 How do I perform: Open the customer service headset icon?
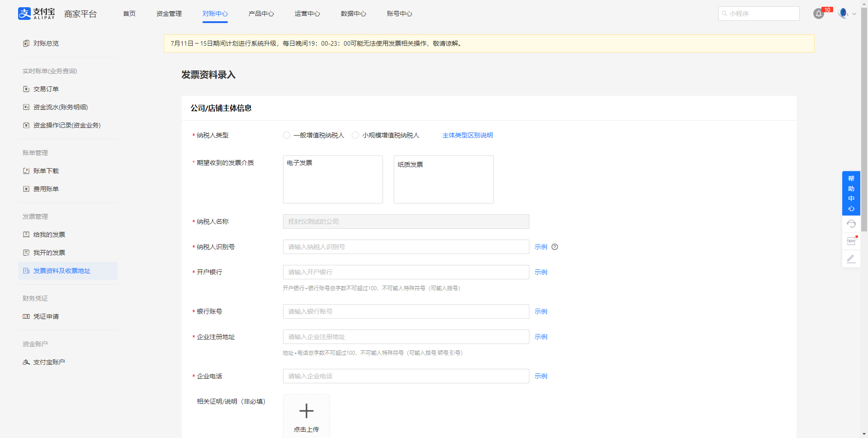pos(851,224)
